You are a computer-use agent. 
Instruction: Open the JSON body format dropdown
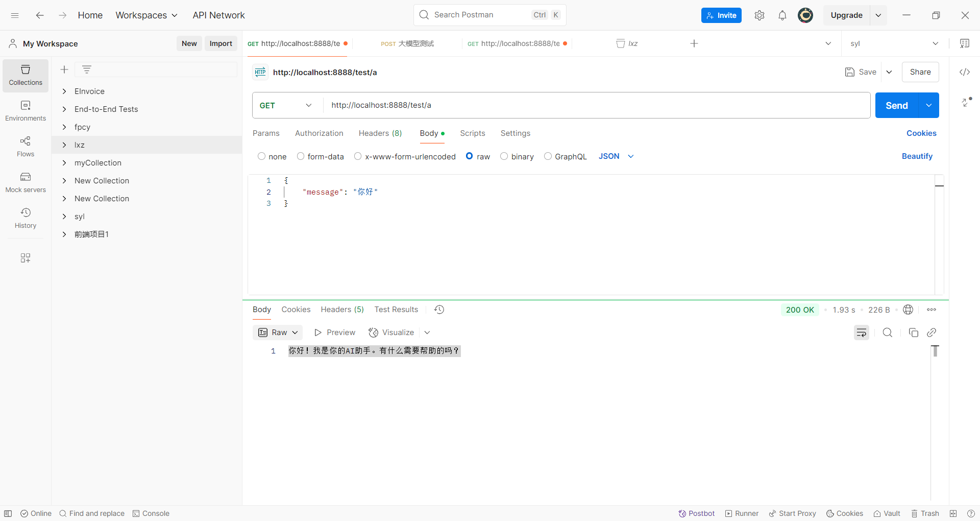616,156
